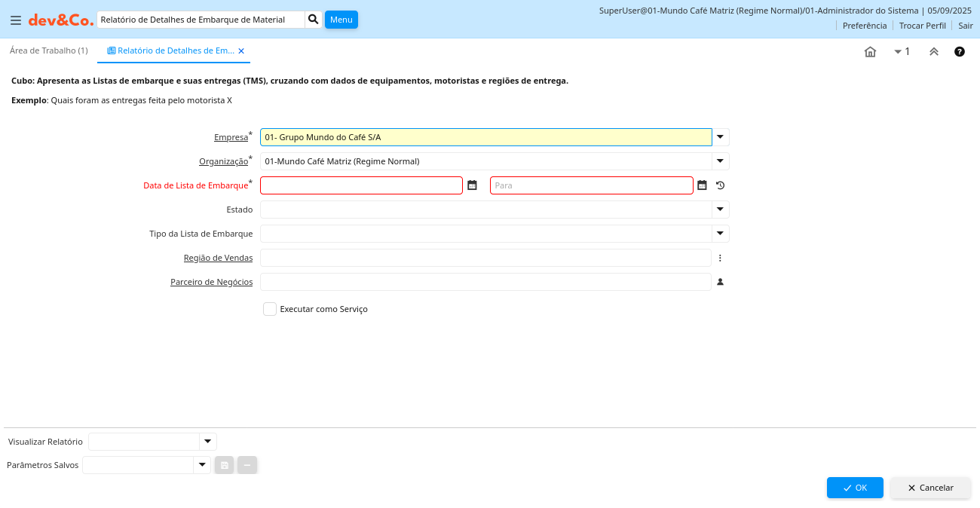Collapse header with double chevron icon
The height and width of the screenshot is (508, 980).
click(933, 52)
